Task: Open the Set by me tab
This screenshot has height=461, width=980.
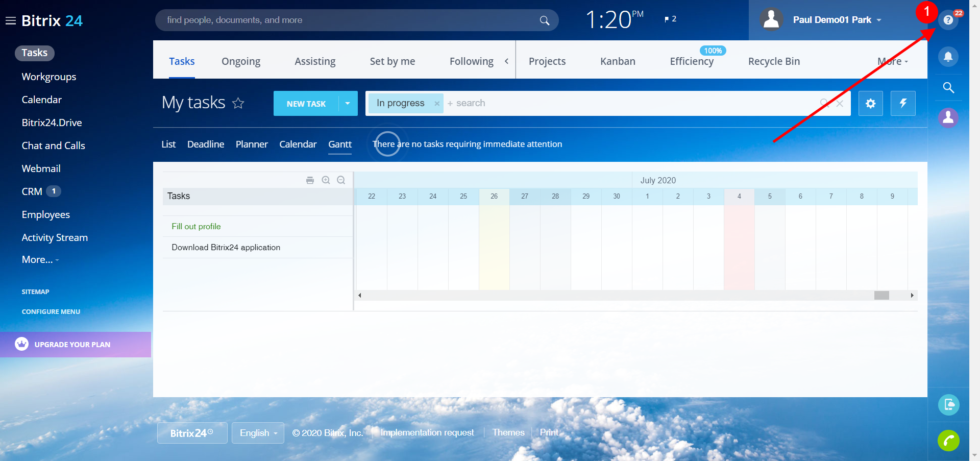Action: pos(393,61)
